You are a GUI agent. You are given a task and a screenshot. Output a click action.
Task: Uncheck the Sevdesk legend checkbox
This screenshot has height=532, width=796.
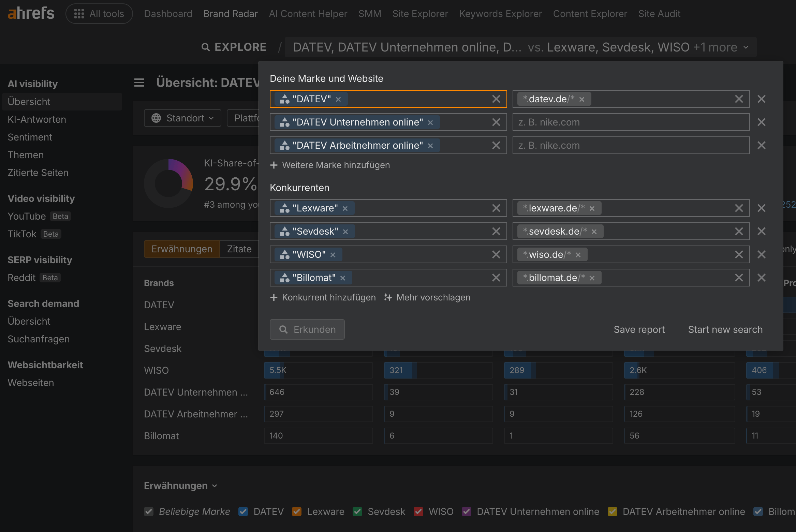[x=357, y=512]
